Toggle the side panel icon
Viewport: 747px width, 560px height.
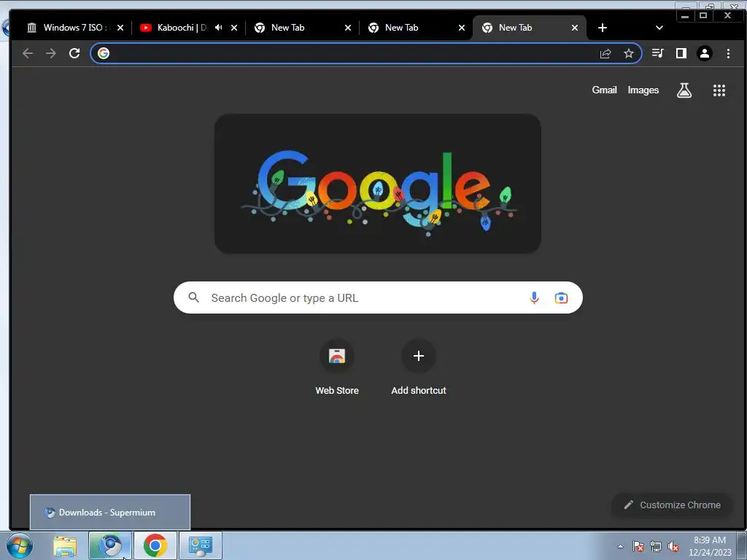(681, 53)
